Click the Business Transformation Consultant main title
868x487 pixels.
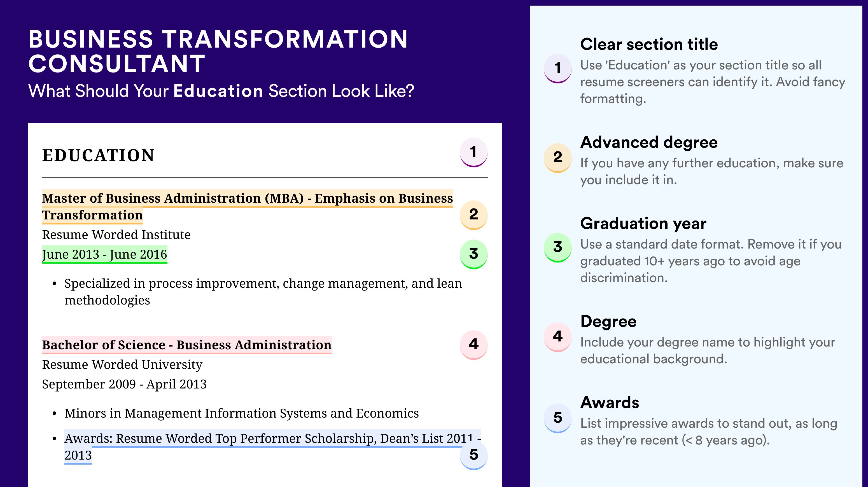218,51
